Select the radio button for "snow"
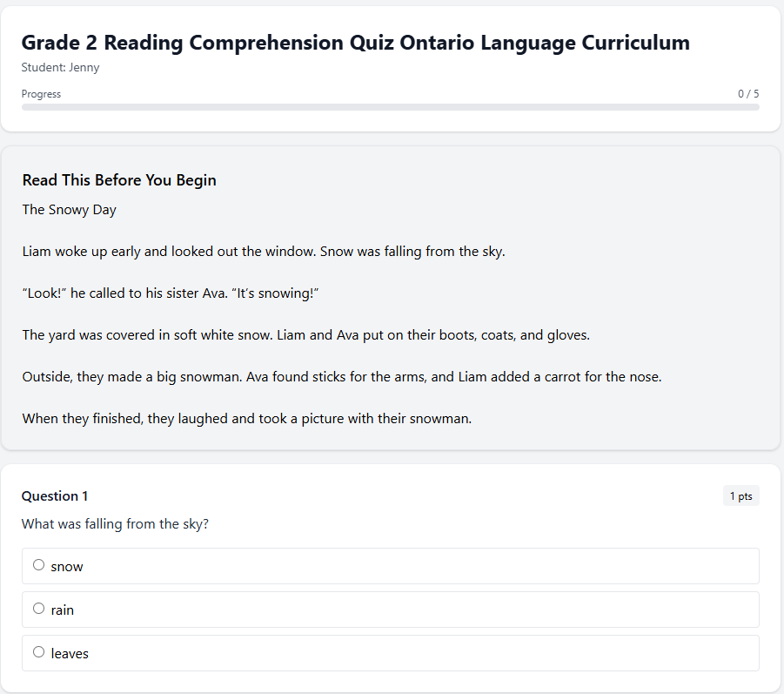784x694 pixels. click(x=38, y=564)
